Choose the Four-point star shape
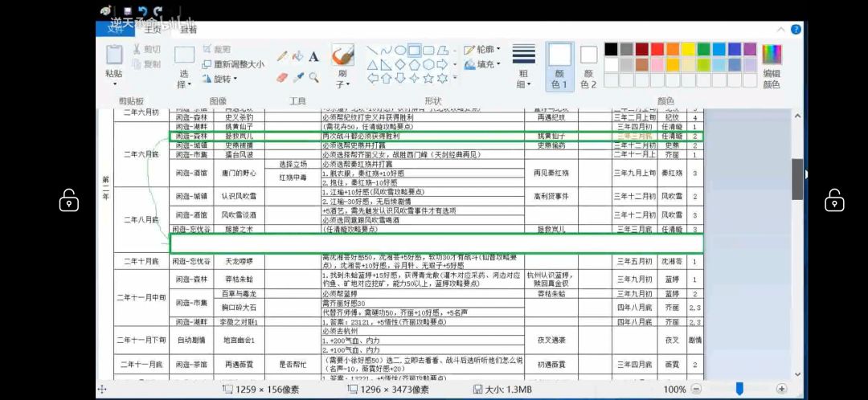 (414, 79)
